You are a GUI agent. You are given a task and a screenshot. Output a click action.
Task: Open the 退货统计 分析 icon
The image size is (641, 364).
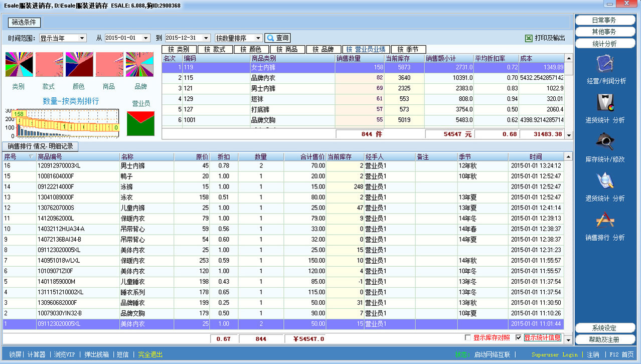605,181
